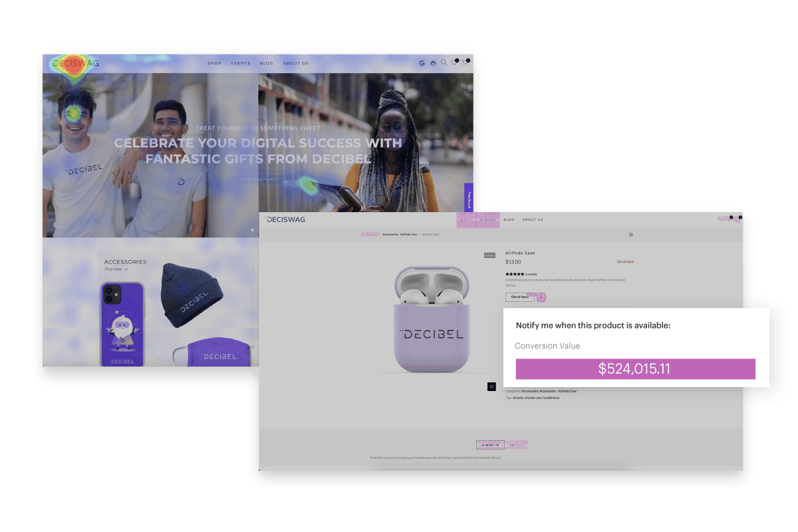Image resolution: width=798 pixels, height=532 pixels.
Task: Open the BLOG menu on the homepage
Action: (267, 63)
